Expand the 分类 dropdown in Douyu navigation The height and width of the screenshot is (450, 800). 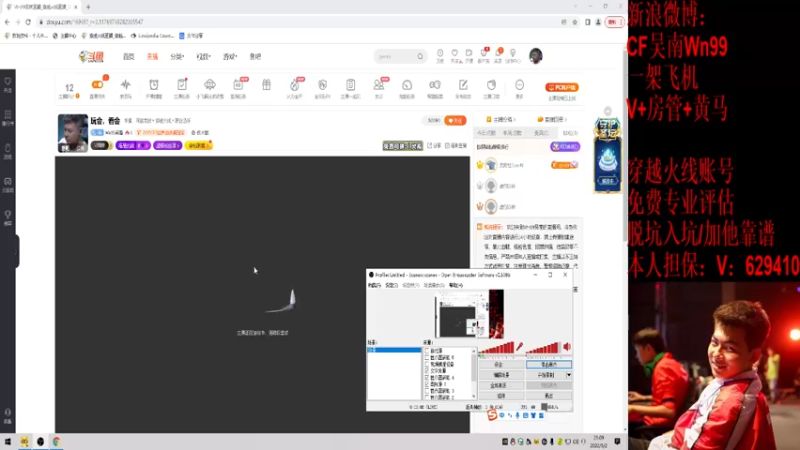(177, 57)
